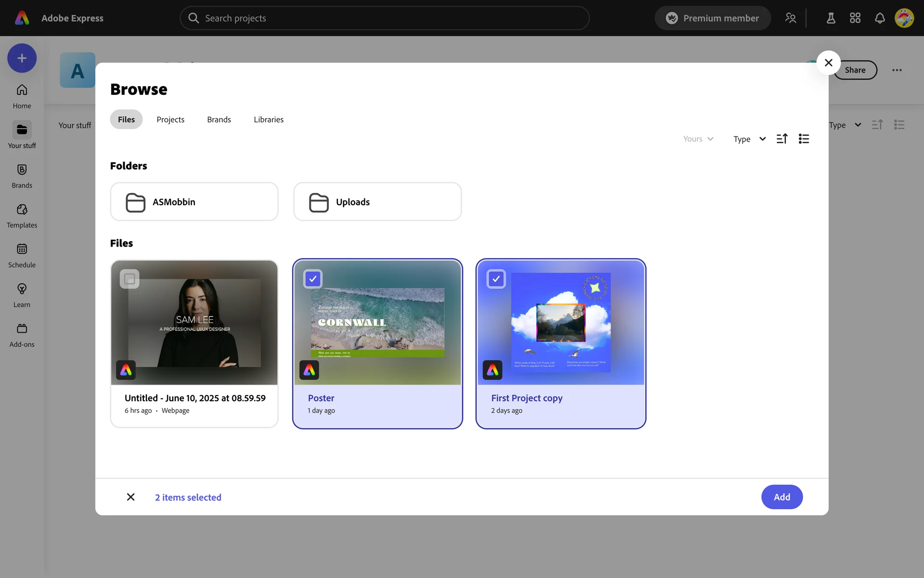
Task: Open the three-dot more options menu
Action: pos(897,70)
